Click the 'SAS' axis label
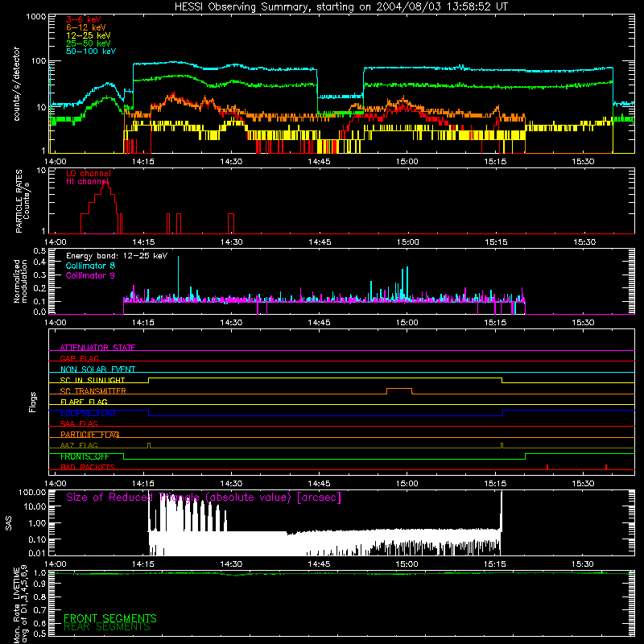 (x=8, y=523)
